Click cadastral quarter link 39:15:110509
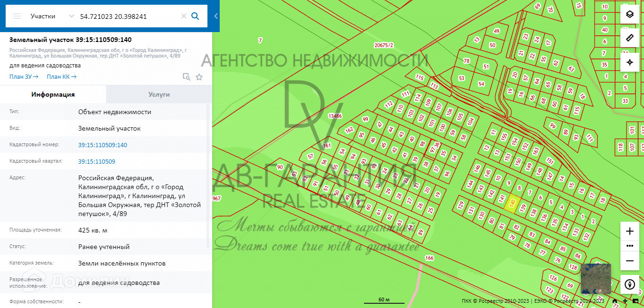Viewport: 644px width, 308px height. 97,161
